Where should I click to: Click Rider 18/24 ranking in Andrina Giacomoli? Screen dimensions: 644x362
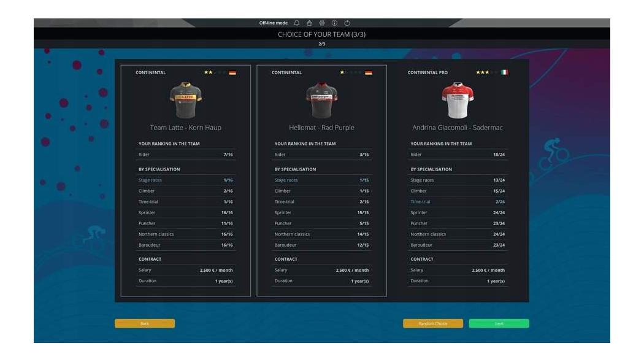(x=458, y=155)
